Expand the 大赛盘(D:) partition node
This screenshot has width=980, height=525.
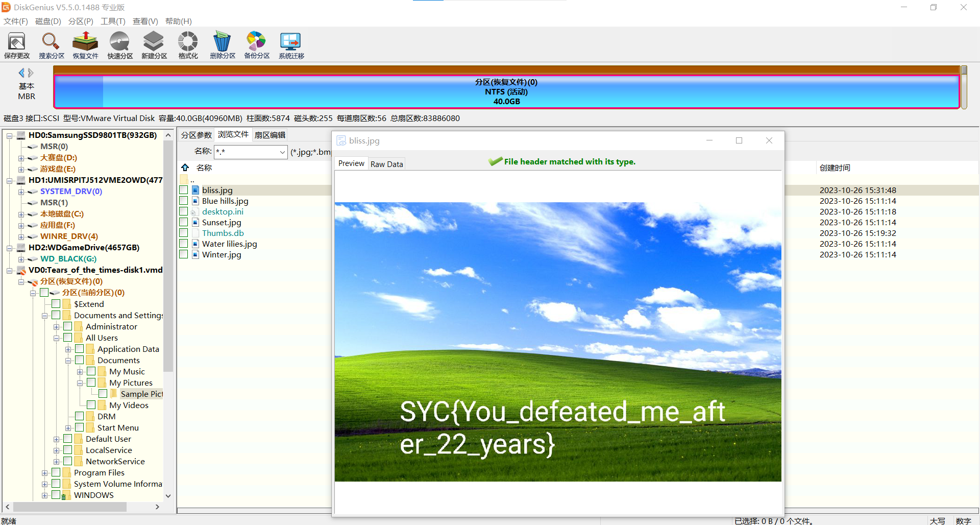tap(21, 158)
